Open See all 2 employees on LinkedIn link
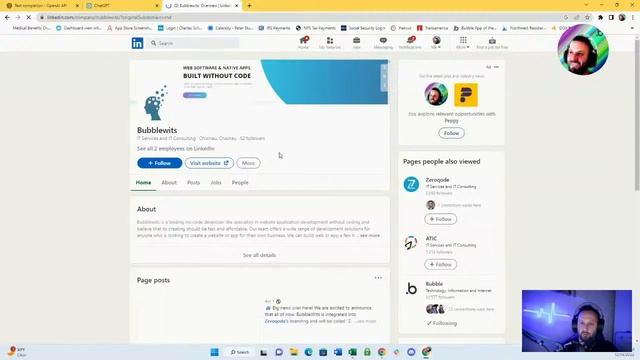Viewport: 640px width, 360px height. (x=176, y=149)
